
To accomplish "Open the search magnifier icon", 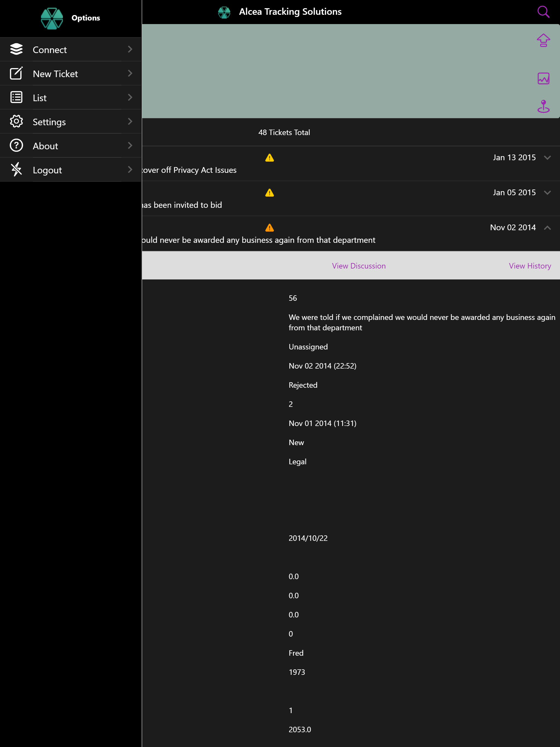I will coord(543,12).
